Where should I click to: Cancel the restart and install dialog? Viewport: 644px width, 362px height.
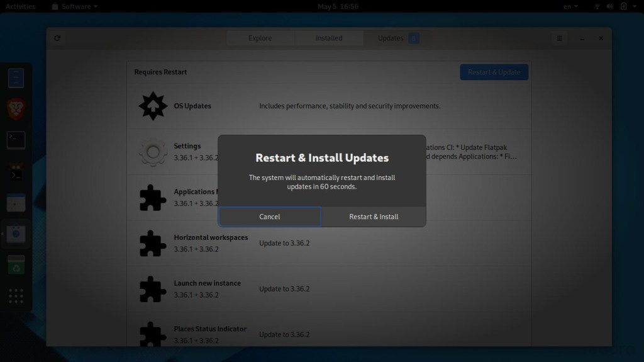click(x=269, y=217)
